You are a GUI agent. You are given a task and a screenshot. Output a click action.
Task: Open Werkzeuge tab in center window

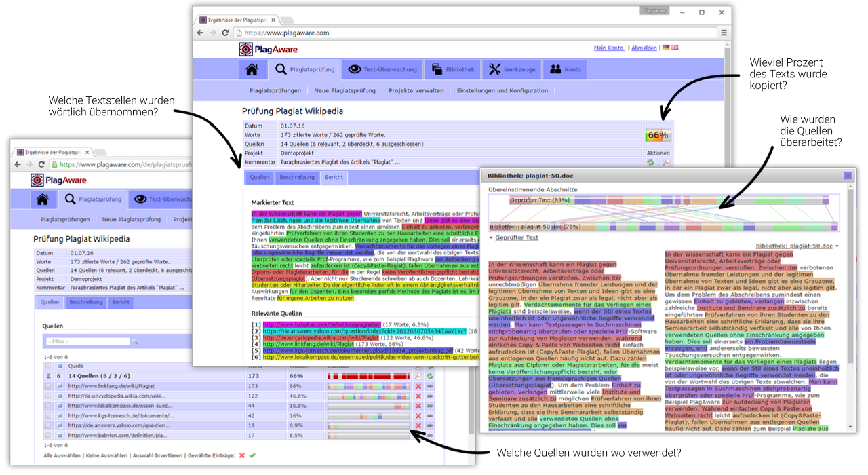pyautogui.click(x=512, y=69)
